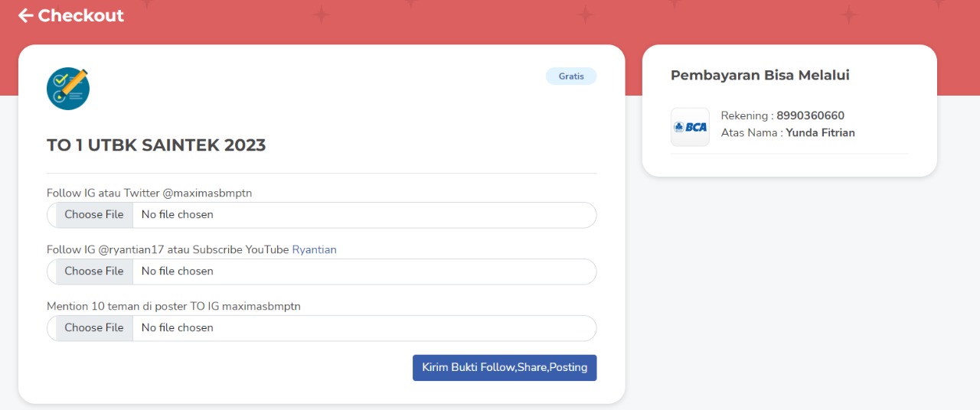Click 'No file chosen' in the third upload field

click(178, 328)
